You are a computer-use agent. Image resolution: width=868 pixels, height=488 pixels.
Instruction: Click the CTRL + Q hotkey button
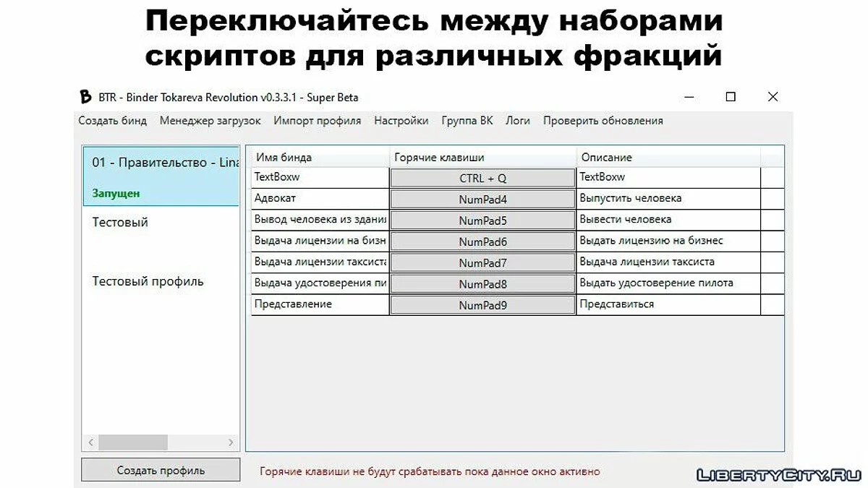tap(482, 178)
